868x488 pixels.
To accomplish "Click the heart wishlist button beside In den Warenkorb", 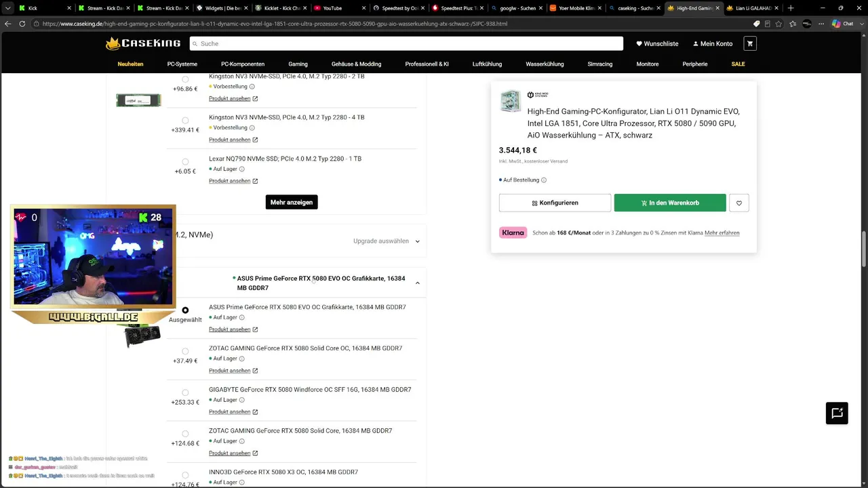I will (x=739, y=203).
